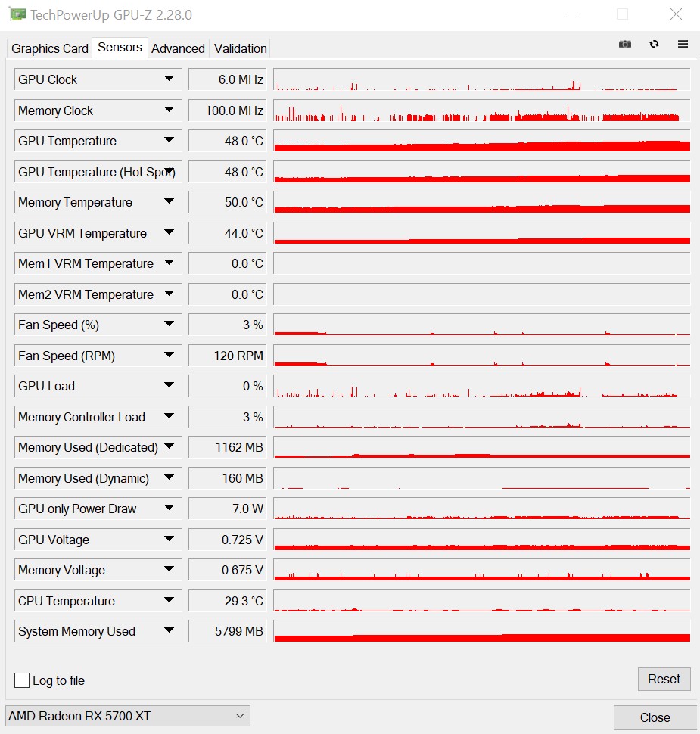Click the Memory Clock history graph
The width and height of the screenshot is (700, 734).
click(x=482, y=110)
